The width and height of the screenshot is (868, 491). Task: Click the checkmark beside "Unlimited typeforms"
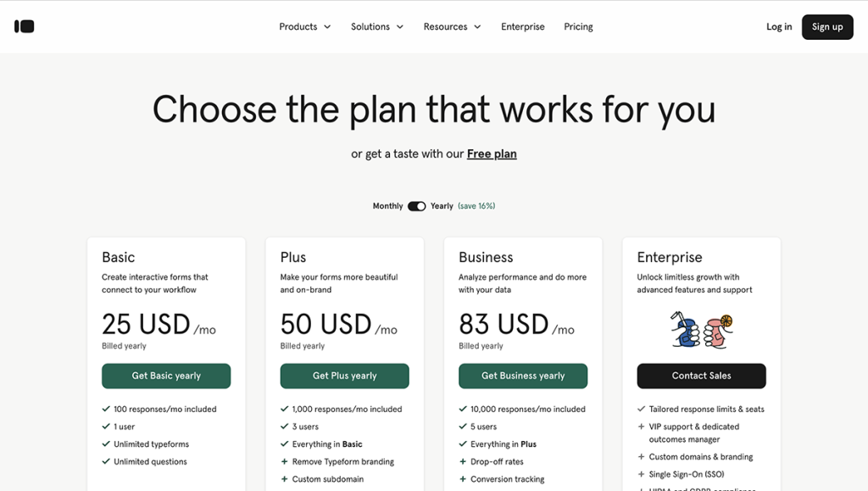coord(106,444)
